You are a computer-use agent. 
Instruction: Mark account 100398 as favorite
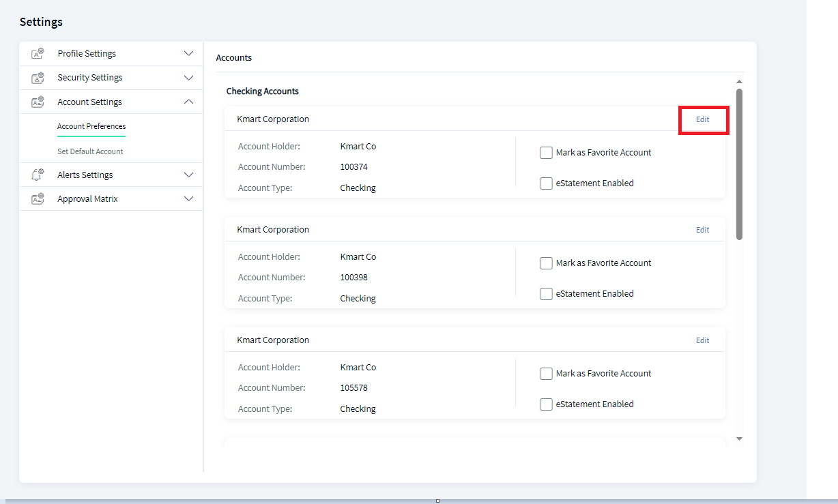[546, 263]
